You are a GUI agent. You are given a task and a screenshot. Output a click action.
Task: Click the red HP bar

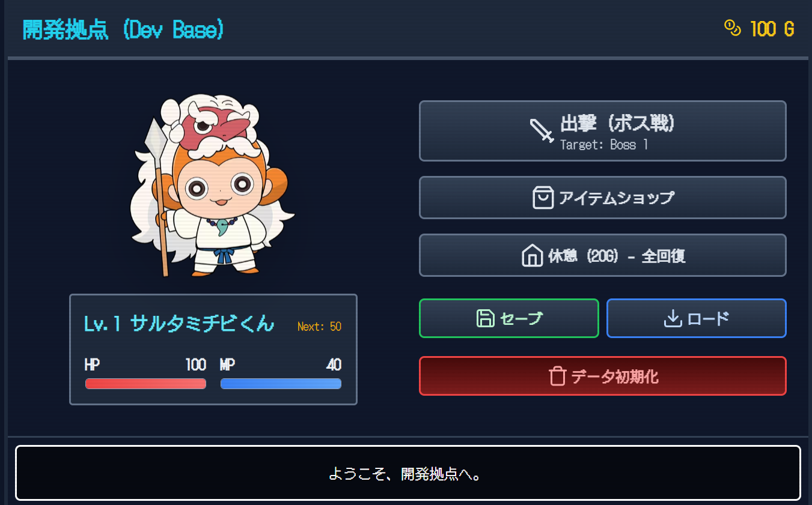146,384
